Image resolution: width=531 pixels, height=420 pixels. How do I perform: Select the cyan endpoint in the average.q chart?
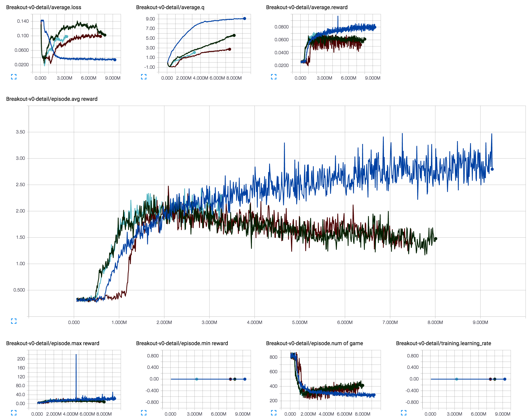click(194, 52)
